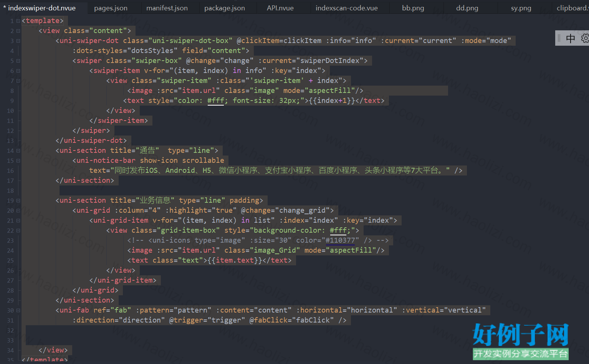This screenshot has width=589, height=364.
Task: Click the #110377 color value line 23
Action: pyautogui.click(x=340, y=240)
